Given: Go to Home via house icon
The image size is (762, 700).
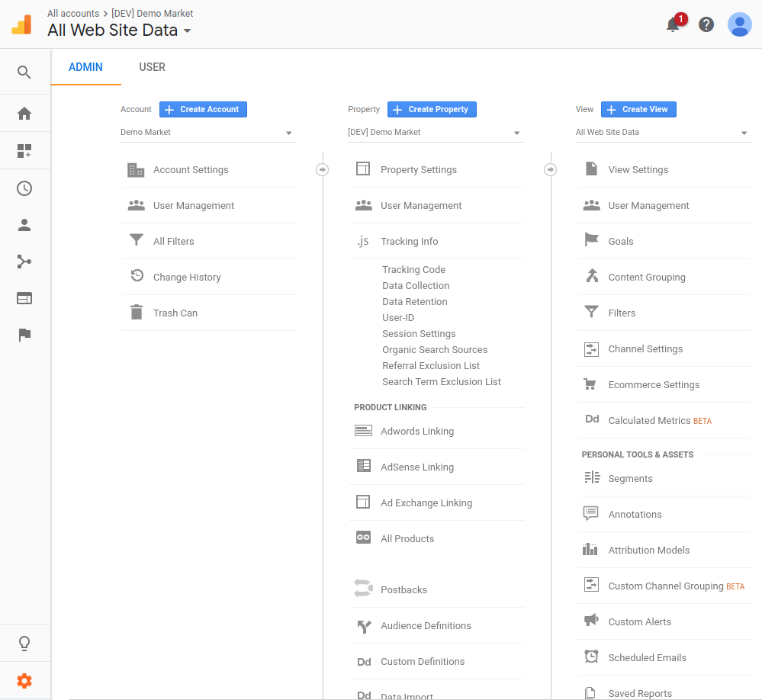Looking at the screenshot, I should [x=24, y=114].
